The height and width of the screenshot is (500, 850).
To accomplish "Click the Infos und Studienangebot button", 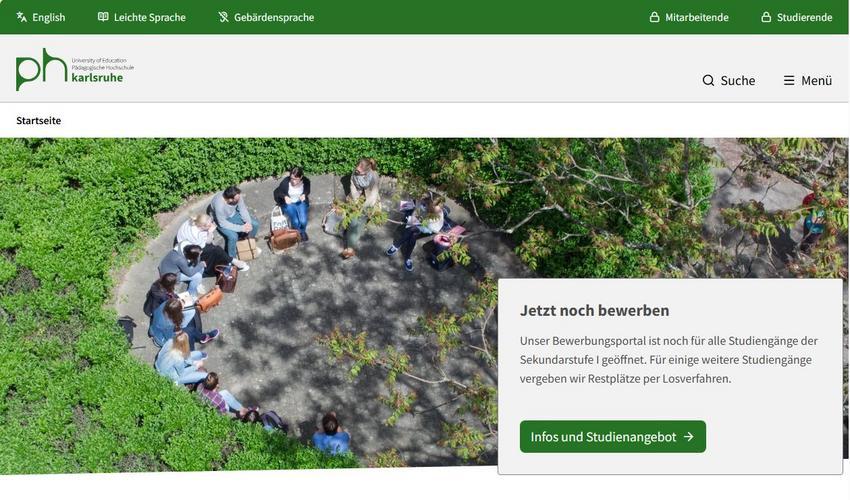I will tap(613, 437).
